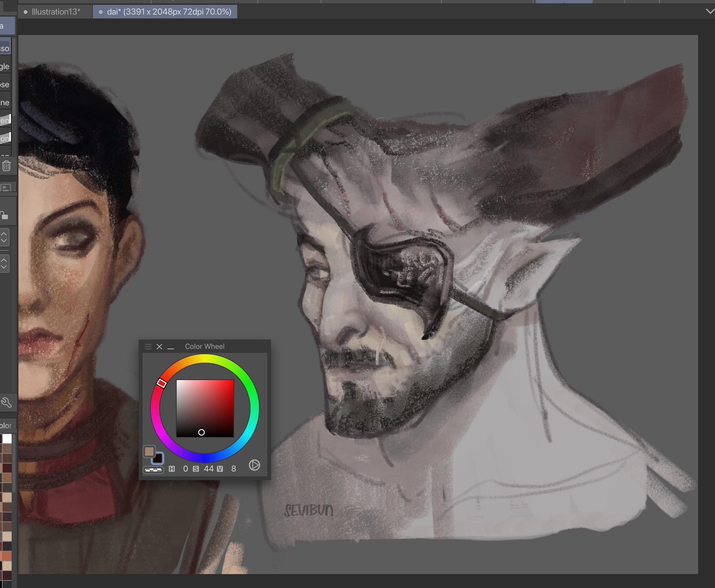
Task: Switch to the Illustration13 document tab
Action: pos(56,12)
